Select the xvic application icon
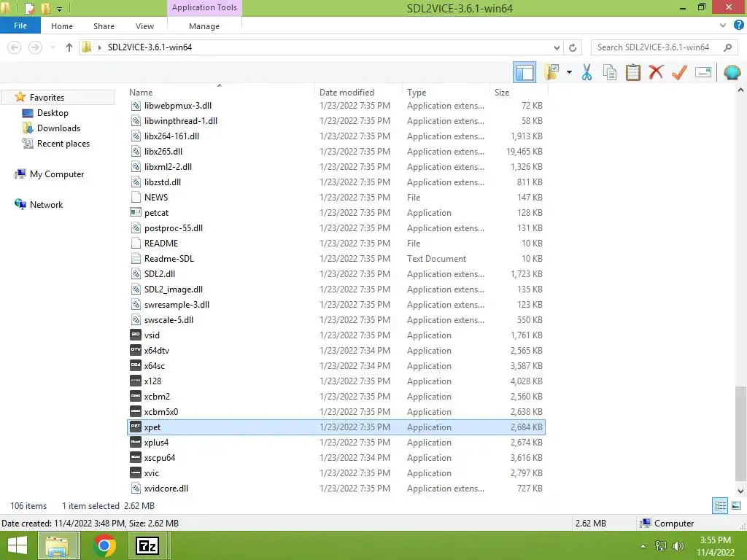 coord(135,472)
